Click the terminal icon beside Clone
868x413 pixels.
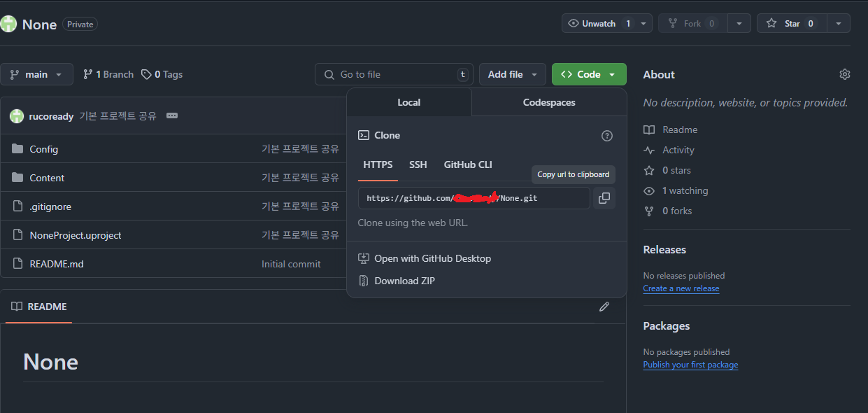point(364,135)
